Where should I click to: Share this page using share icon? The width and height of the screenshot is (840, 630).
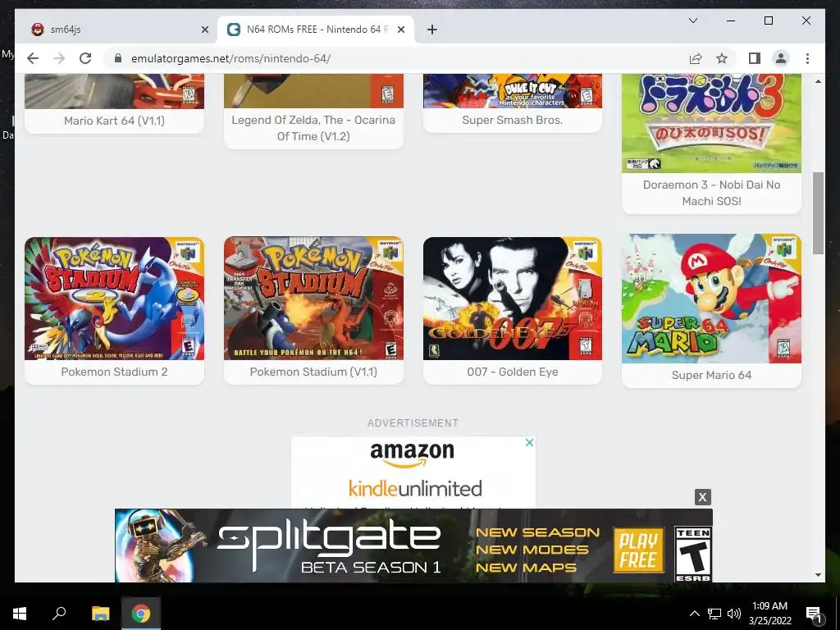pos(696,58)
